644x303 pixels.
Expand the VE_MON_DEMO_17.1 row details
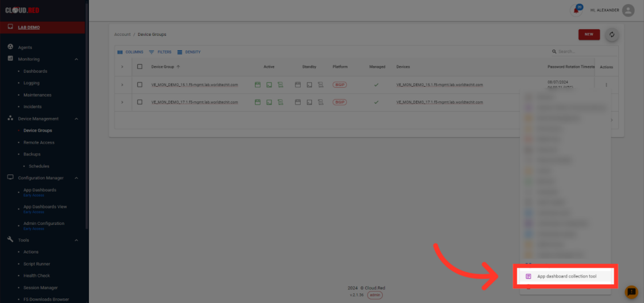click(122, 102)
